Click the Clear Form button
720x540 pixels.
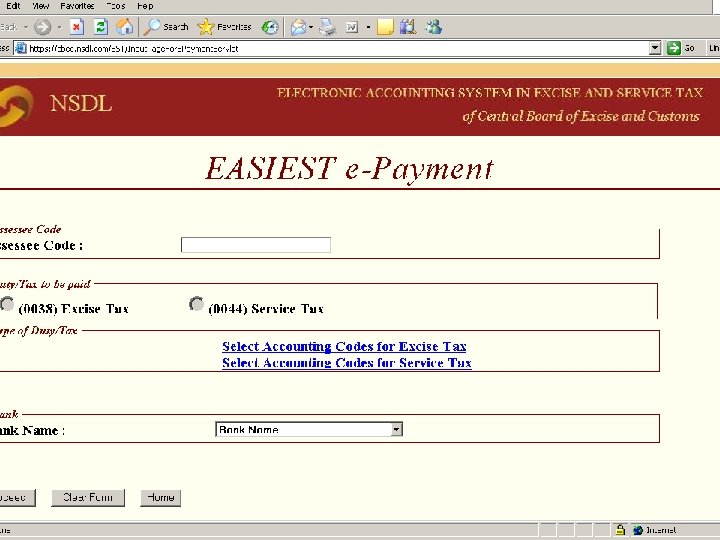pos(88,498)
